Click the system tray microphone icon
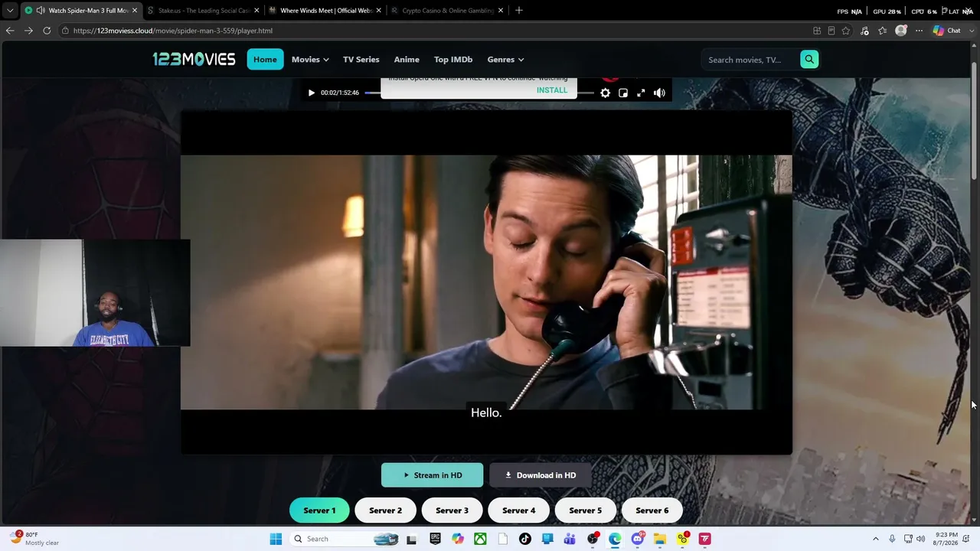The width and height of the screenshot is (980, 551). [892, 539]
